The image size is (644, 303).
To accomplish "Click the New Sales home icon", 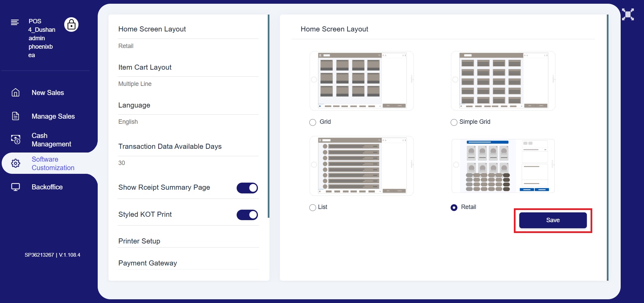I will (16, 93).
